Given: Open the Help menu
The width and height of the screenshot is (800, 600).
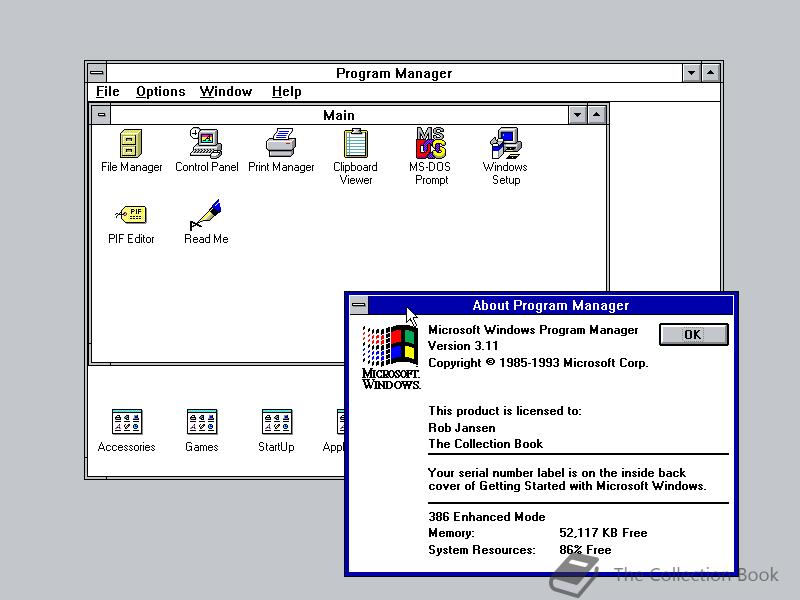Looking at the screenshot, I should (286, 91).
